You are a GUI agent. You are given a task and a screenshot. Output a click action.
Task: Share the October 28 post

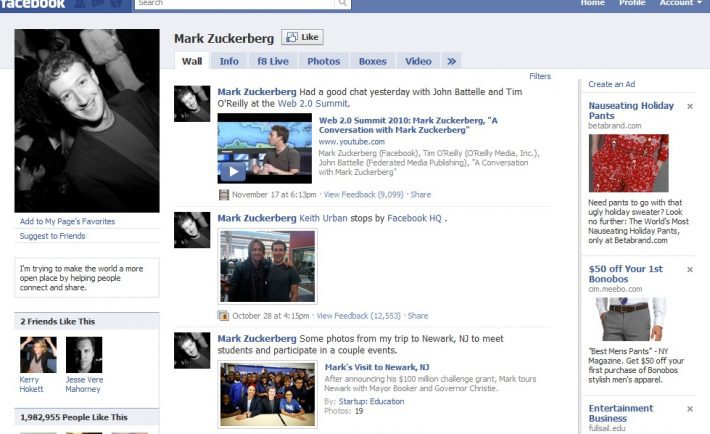pyautogui.click(x=417, y=316)
